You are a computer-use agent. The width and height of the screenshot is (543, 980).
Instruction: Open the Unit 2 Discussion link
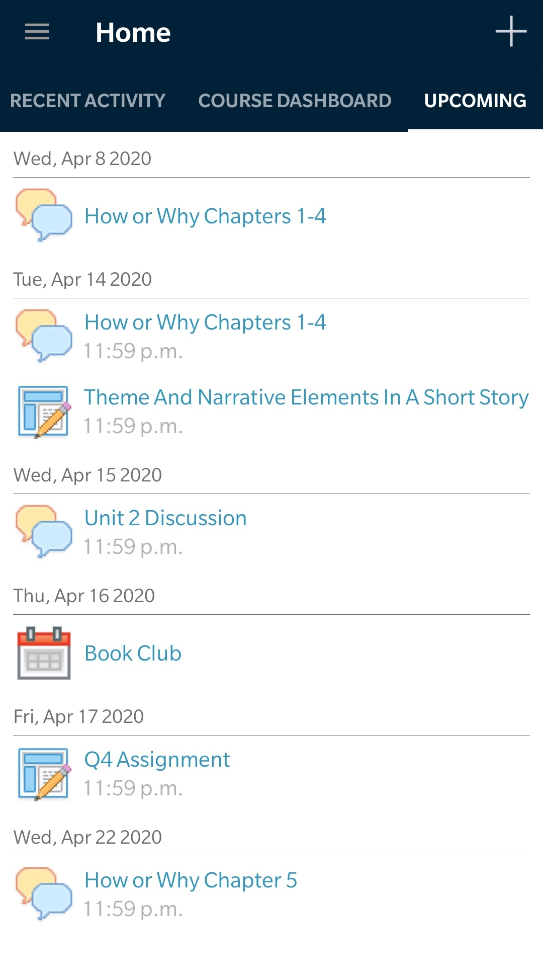(x=165, y=518)
